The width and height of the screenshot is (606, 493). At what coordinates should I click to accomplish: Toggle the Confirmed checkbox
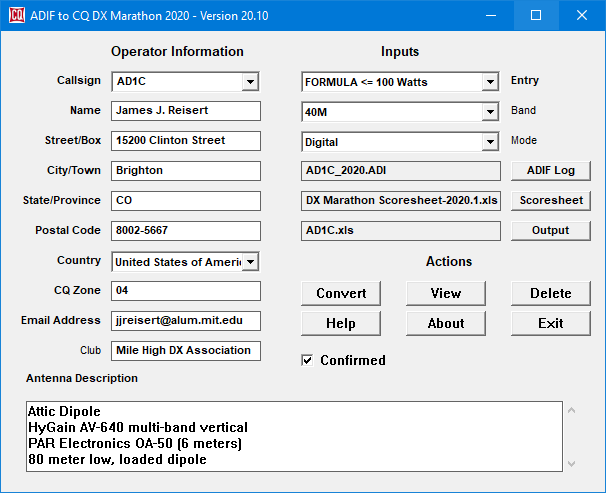(x=308, y=360)
